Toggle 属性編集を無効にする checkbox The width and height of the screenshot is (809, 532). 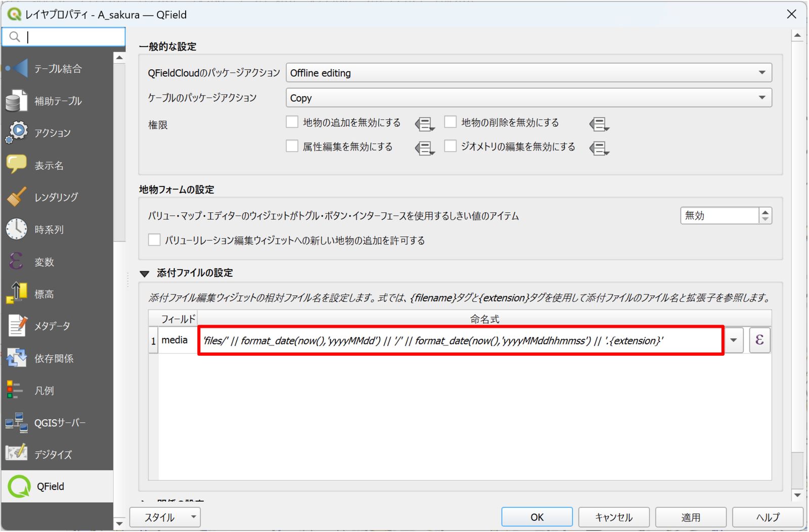tap(292, 147)
